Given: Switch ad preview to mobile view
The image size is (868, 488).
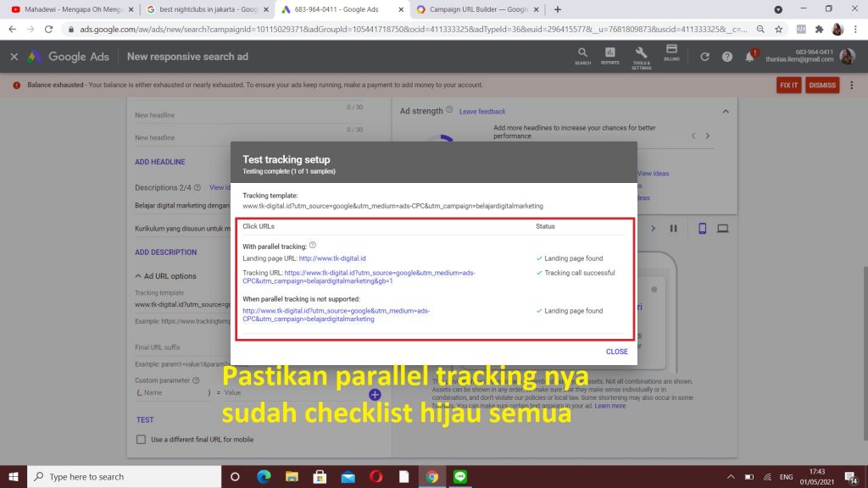Looking at the screenshot, I should [702, 228].
